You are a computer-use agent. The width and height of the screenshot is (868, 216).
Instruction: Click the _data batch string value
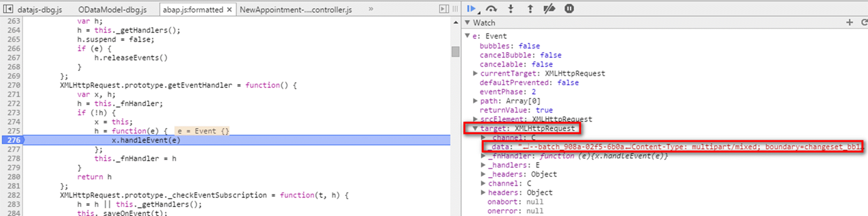click(x=690, y=147)
